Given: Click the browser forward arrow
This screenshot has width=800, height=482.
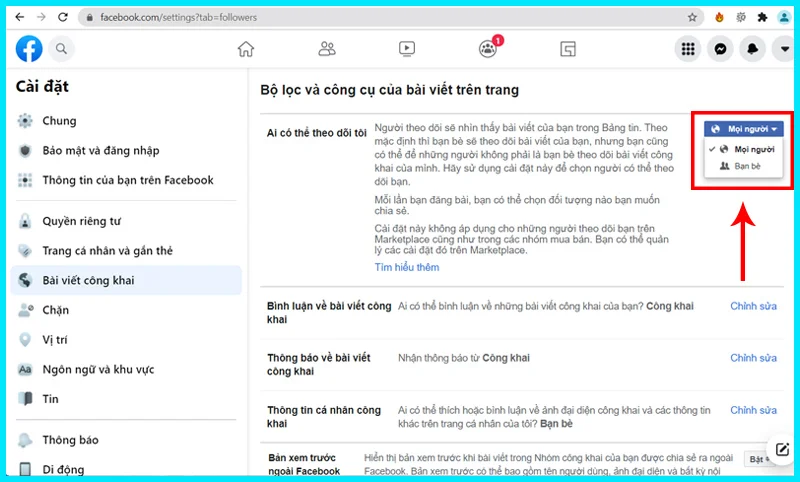Looking at the screenshot, I should (x=41, y=17).
